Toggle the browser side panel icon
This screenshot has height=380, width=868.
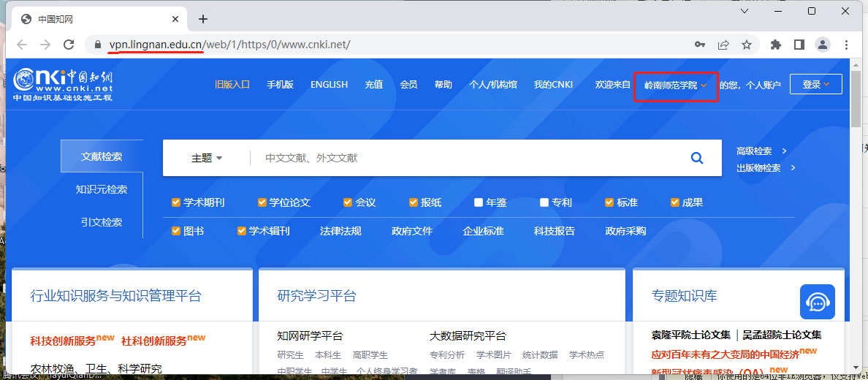[799, 45]
